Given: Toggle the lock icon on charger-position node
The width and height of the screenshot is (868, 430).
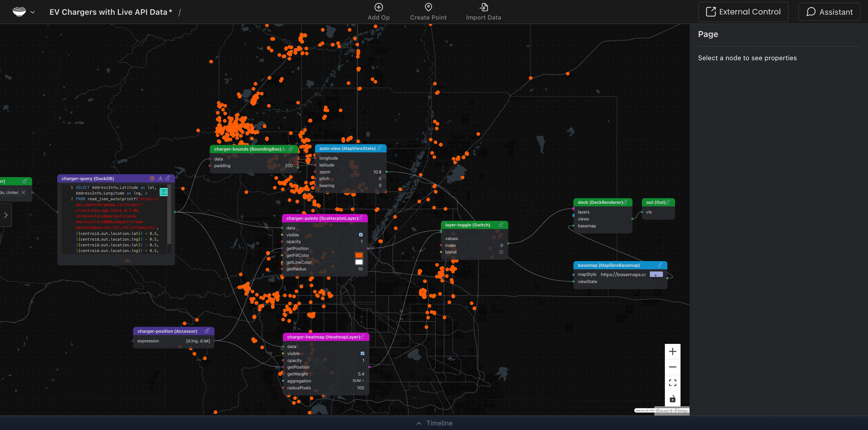Looking at the screenshot, I should [207, 331].
